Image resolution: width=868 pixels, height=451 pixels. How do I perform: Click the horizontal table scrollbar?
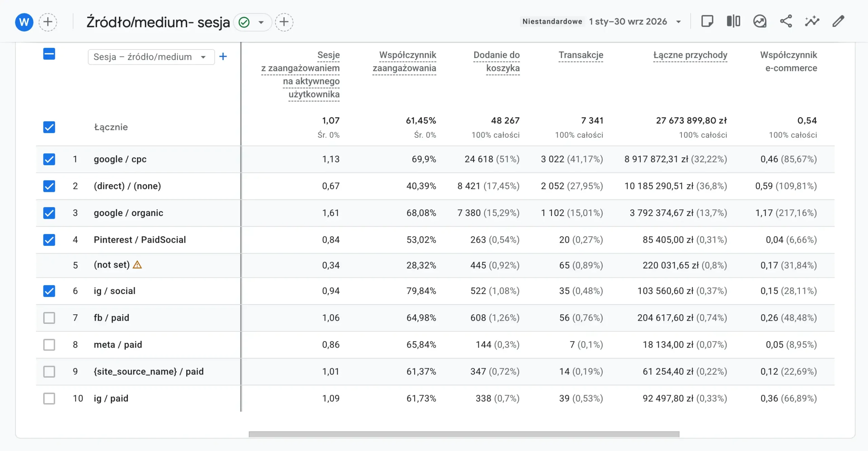click(464, 434)
